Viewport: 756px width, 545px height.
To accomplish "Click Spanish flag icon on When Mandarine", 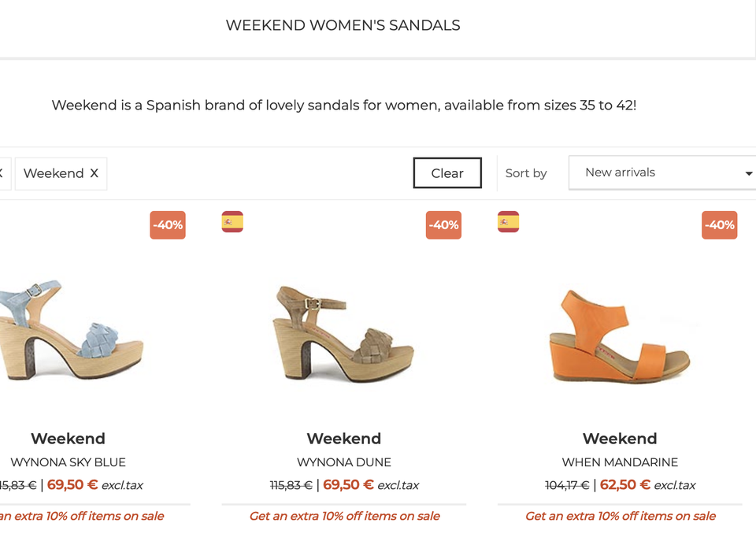I will pos(508,222).
